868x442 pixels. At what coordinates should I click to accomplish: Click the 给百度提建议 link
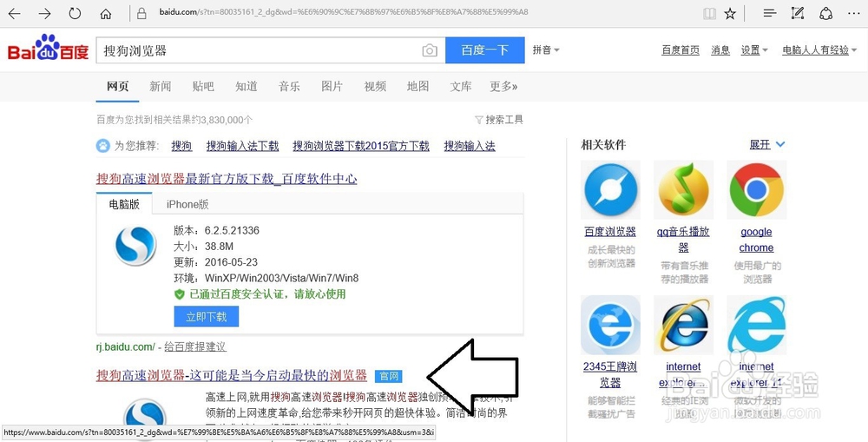tap(194, 346)
